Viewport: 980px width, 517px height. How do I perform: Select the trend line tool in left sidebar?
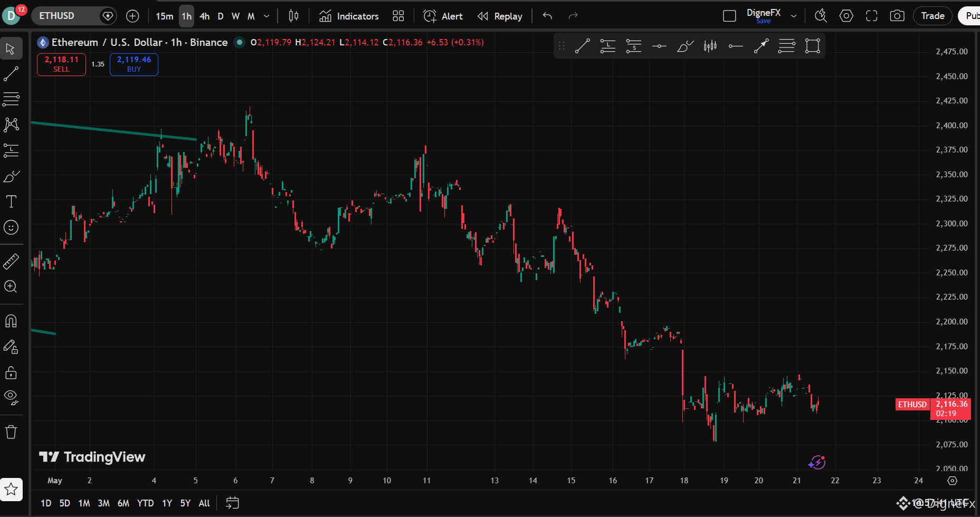11,74
